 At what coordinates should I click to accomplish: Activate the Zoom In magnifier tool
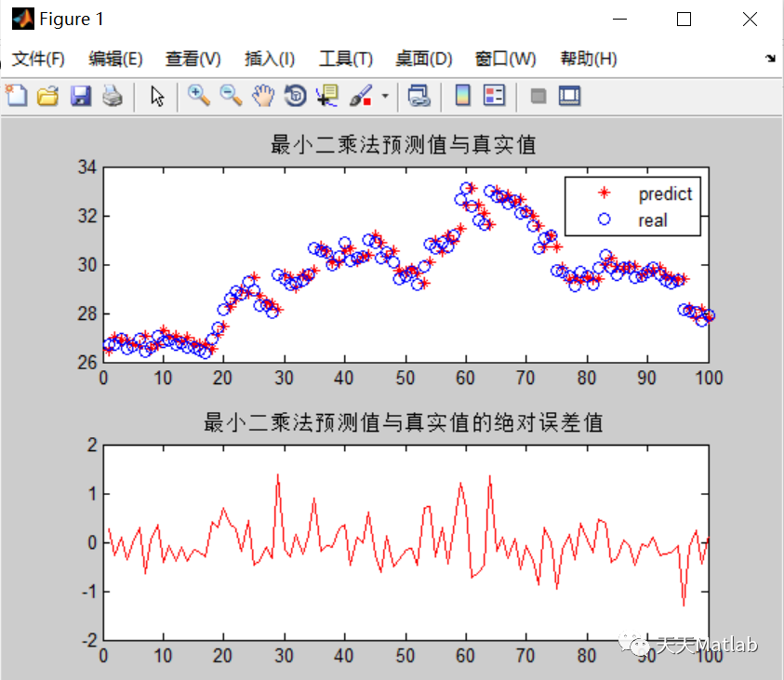pos(198,96)
